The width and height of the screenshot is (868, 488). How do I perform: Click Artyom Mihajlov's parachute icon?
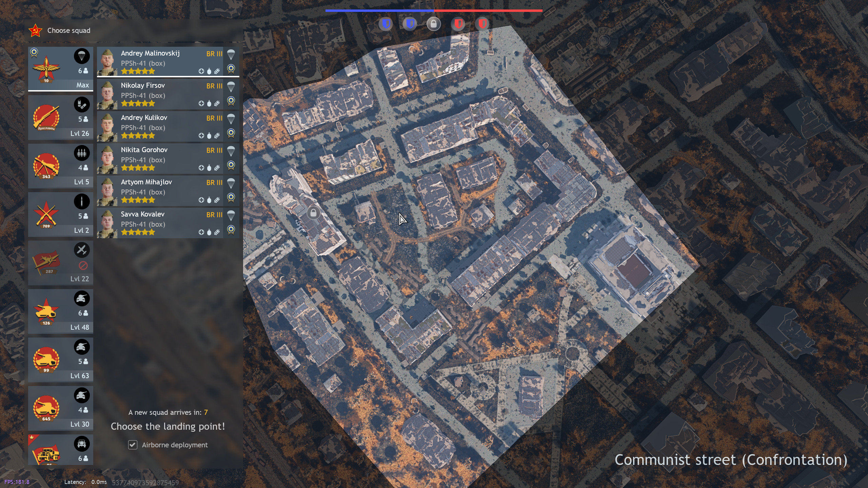(x=231, y=183)
